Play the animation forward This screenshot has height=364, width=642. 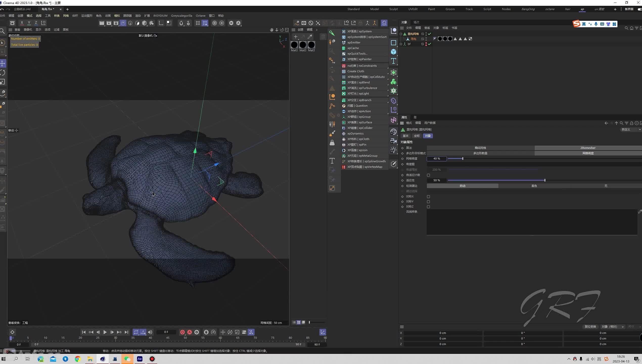pos(105,332)
